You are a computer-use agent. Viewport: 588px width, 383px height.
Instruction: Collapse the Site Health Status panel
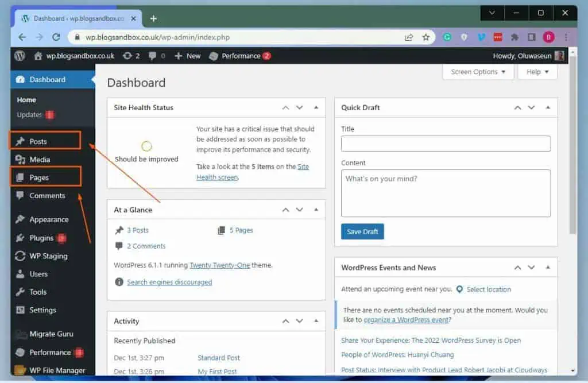[x=316, y=107]
